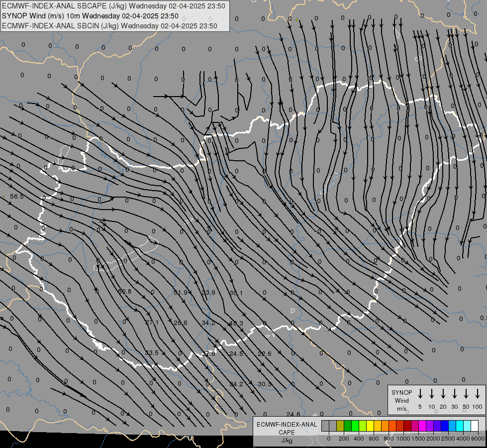
Task: Click the 'ECMWF-INDEX-ANAL CAPE' colorbar label
Action: [x=287, y=428]
